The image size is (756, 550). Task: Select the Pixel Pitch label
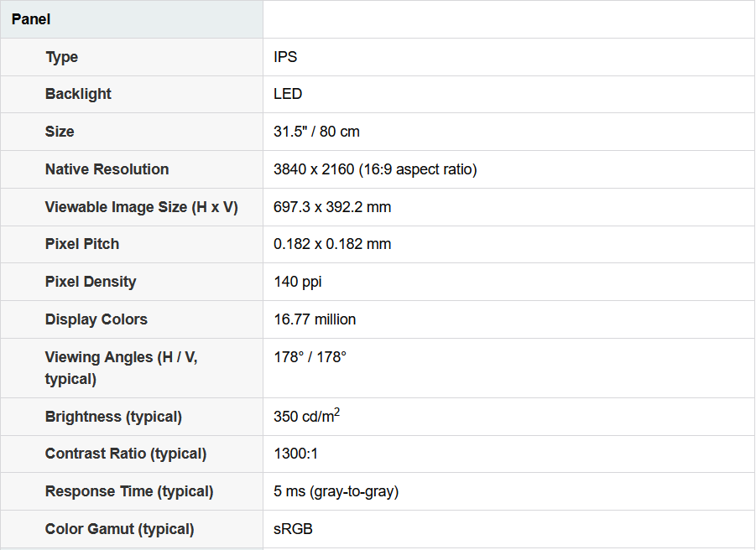[82, 244]
